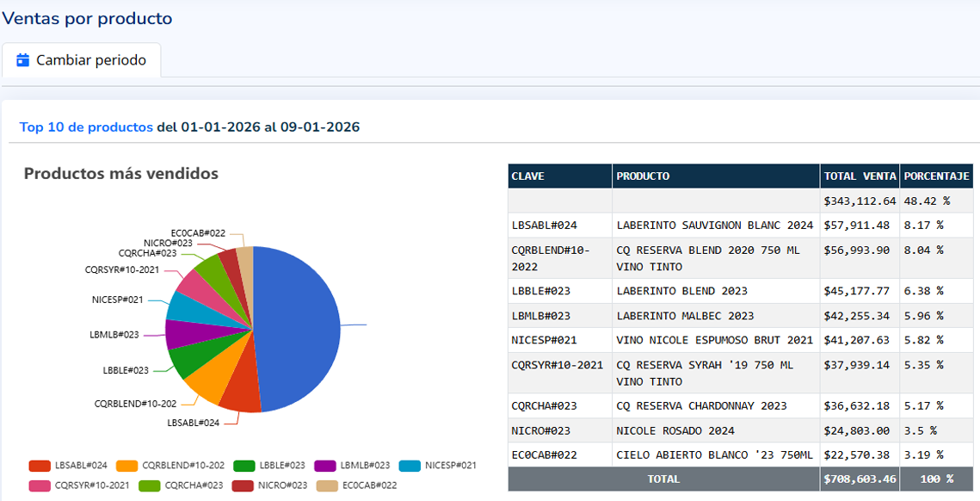Toggle the LBSABL#024 red legend swatch
The height and width of the screenshot is (501, 980).
pos(40,466)
